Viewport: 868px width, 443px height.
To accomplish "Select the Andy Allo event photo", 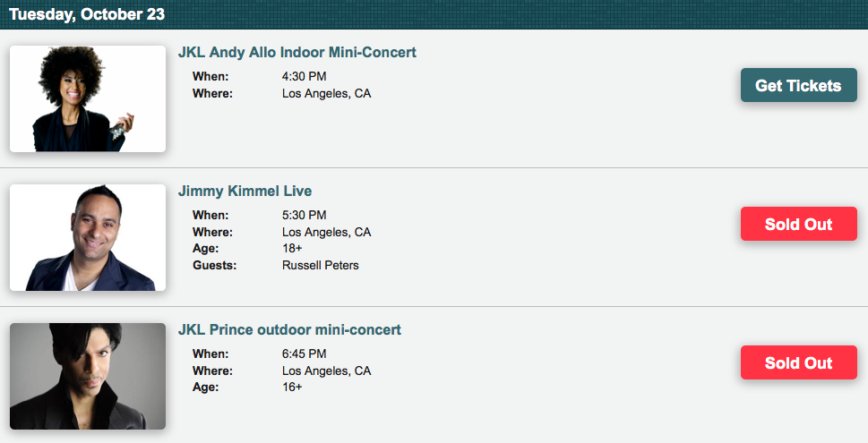I will [x=88, y=98].
